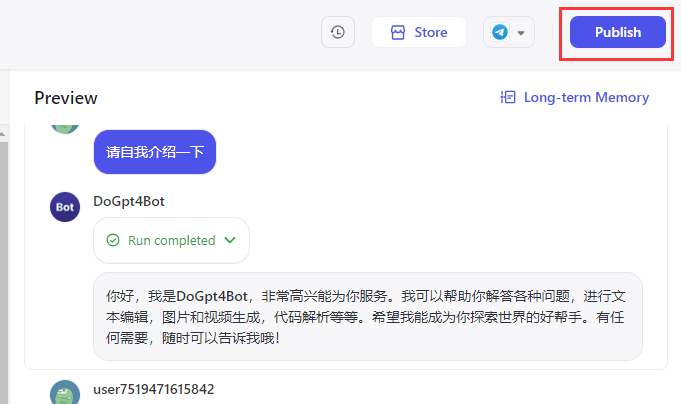Click the green Run completed check icon

113,240
